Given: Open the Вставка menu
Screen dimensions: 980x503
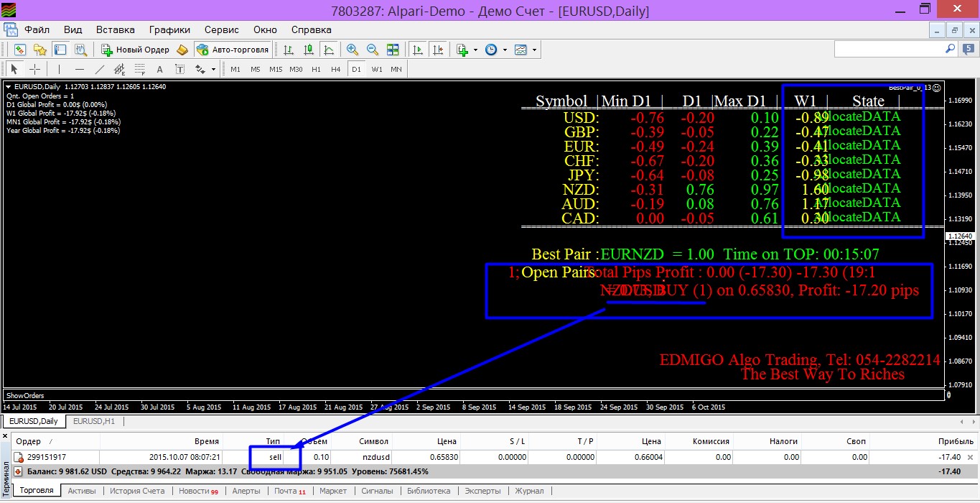Looking at the screenshot, I should click(115, 29).
